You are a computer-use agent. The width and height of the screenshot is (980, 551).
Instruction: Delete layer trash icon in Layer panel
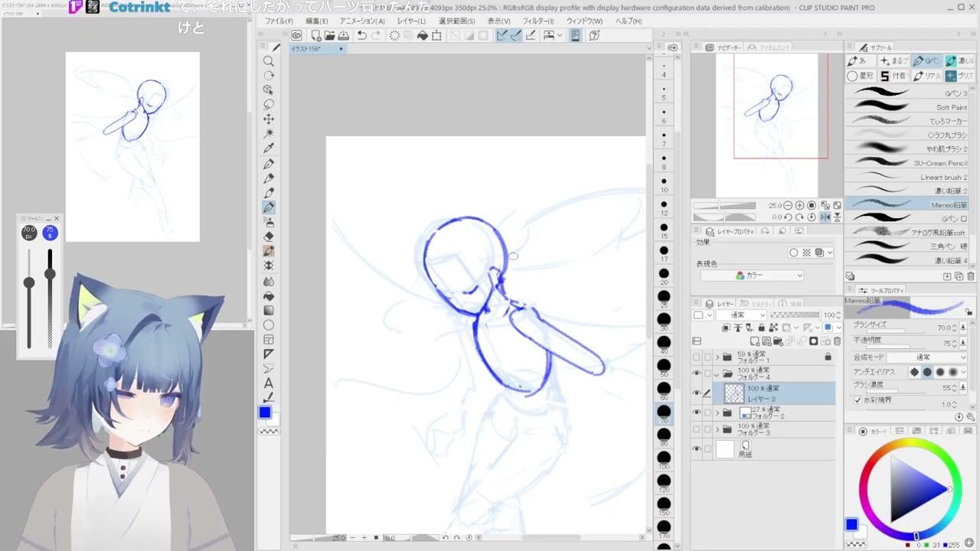837,341
